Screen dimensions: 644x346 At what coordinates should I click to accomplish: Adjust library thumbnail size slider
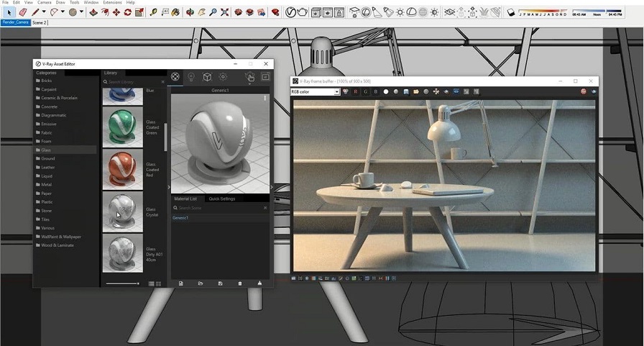point(122,283)
